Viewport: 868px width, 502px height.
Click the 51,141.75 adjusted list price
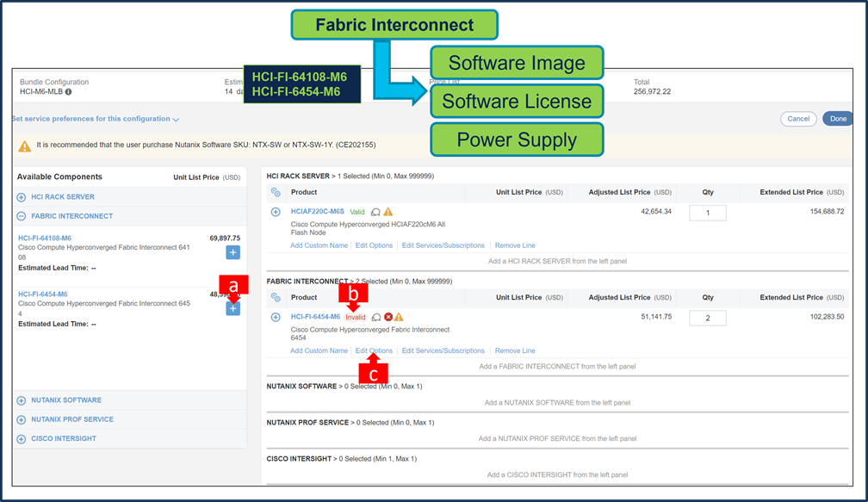(x=656, y=317)
